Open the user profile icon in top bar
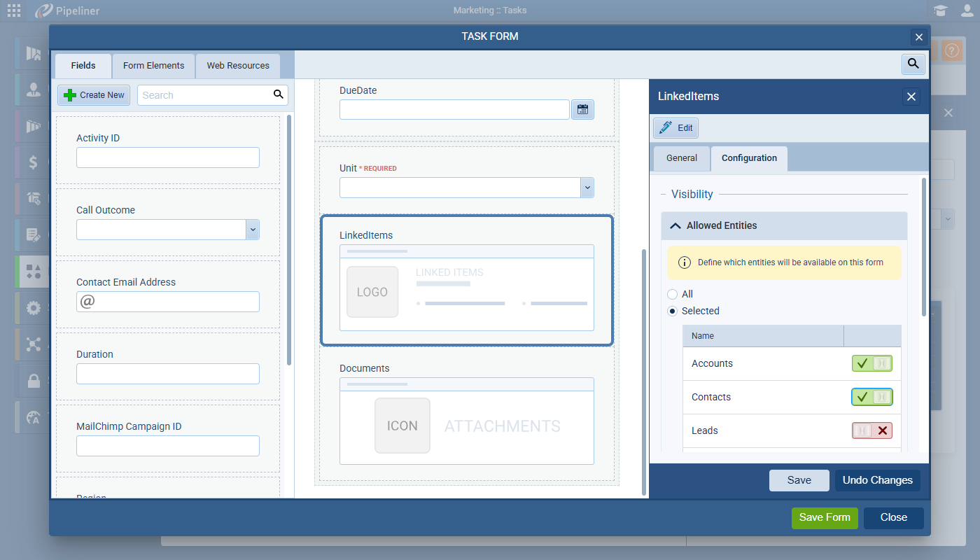This screenshot has width=980, height=560. (967, 10)
